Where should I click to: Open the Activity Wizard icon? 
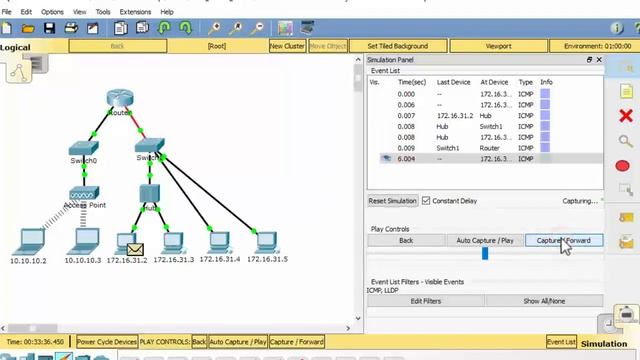(93, 28)
